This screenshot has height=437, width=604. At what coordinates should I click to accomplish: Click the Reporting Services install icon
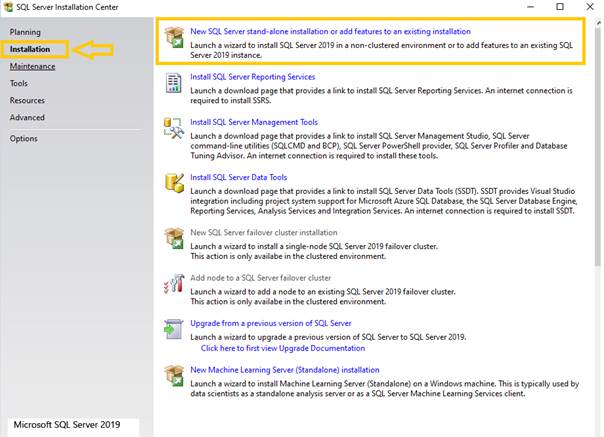point(171,82)
